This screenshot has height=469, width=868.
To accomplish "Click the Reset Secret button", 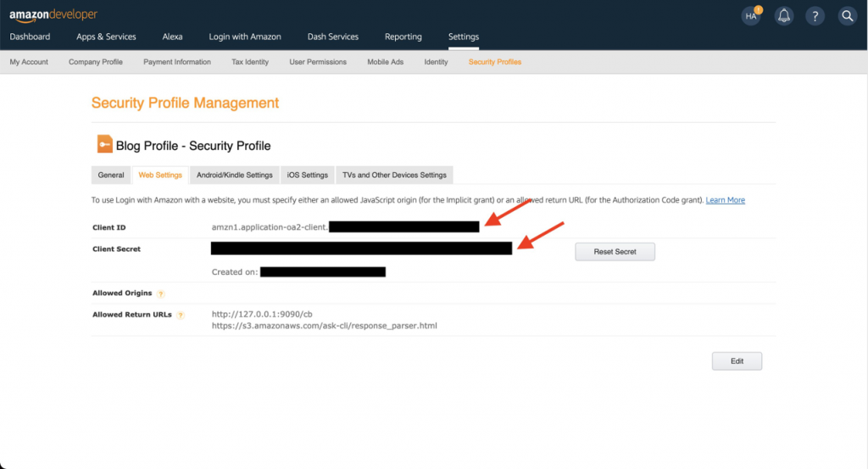I will [x=615, y=251].
